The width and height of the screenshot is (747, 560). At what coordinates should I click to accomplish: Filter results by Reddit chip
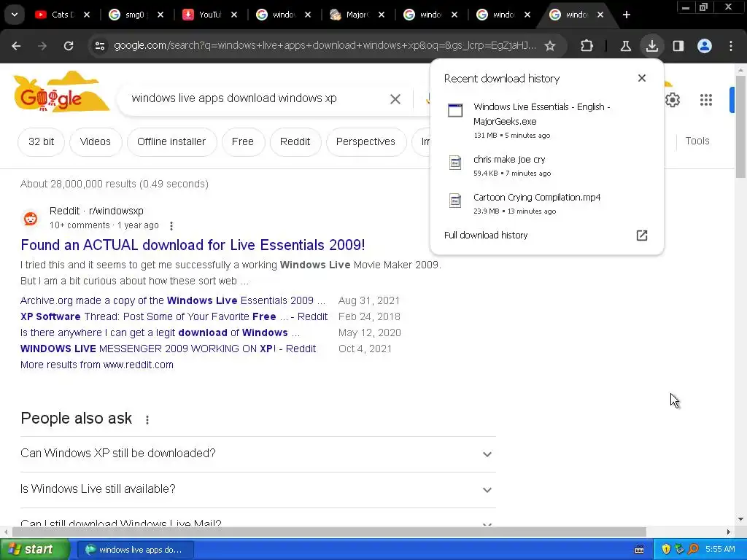click(x=295, y=142)
